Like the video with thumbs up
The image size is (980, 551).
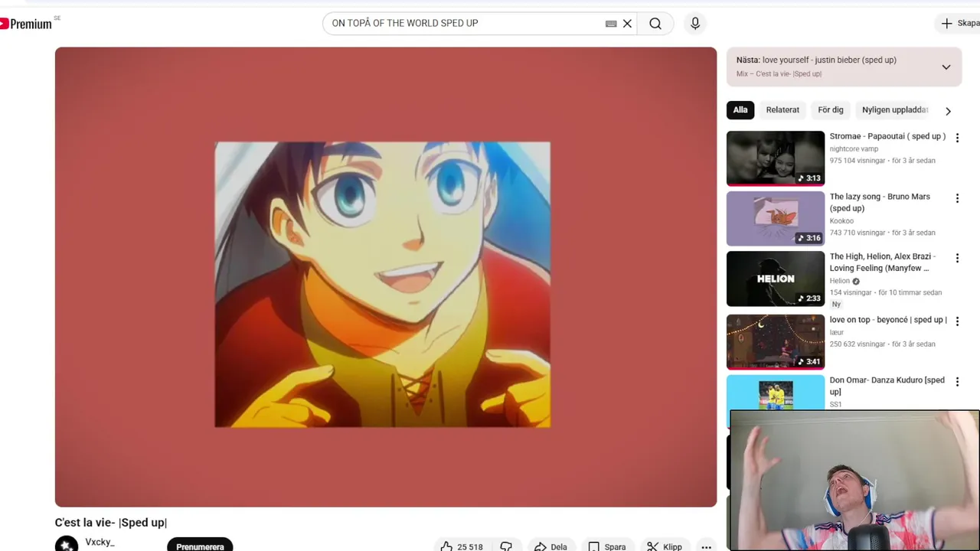click(461, 546)
